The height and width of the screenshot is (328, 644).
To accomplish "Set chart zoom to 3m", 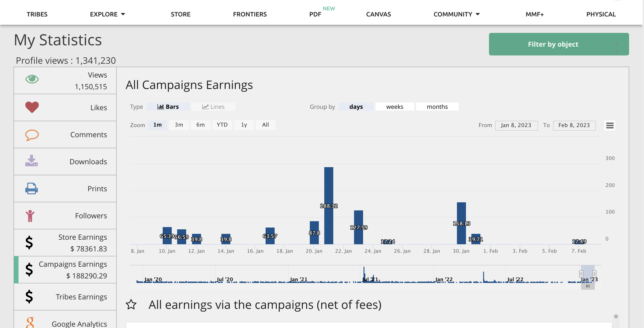I will point(179,125).
